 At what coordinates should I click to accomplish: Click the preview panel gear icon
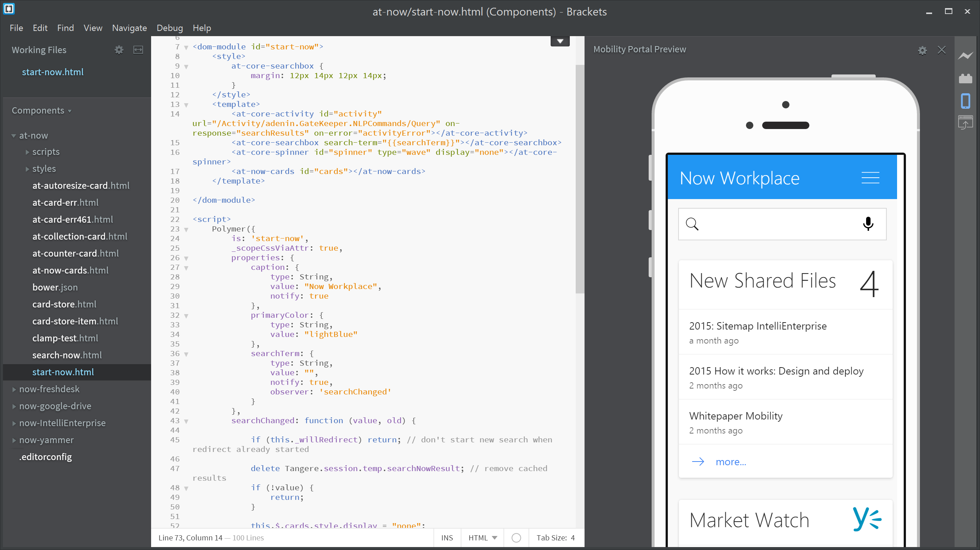coord(922,50)
